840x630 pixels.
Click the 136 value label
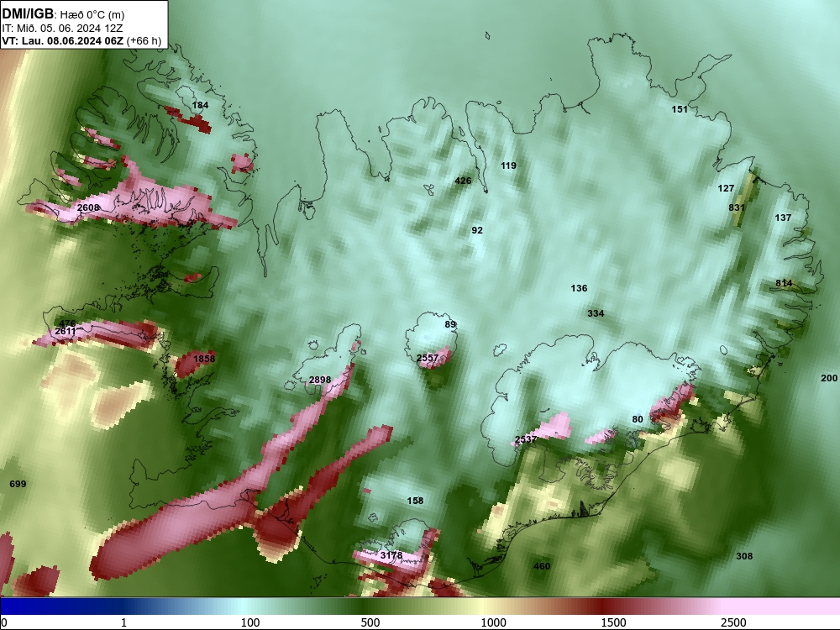(x=579, y=288)
